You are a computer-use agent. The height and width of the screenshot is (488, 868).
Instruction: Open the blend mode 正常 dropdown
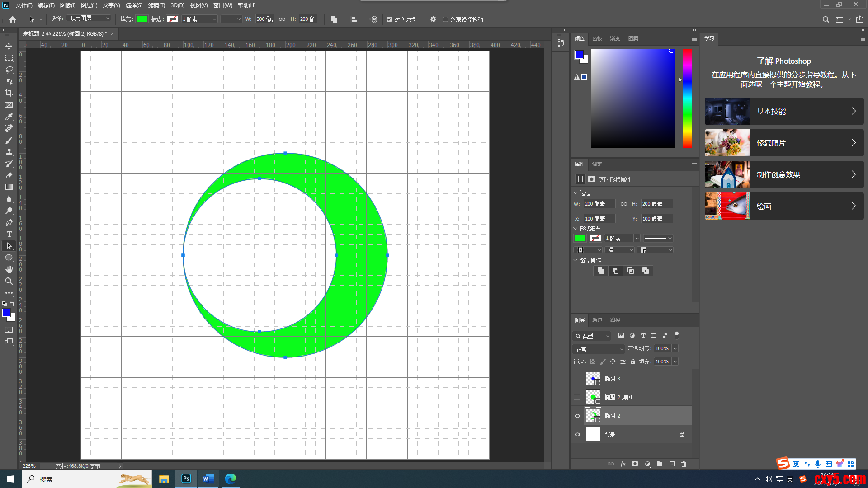598,349
